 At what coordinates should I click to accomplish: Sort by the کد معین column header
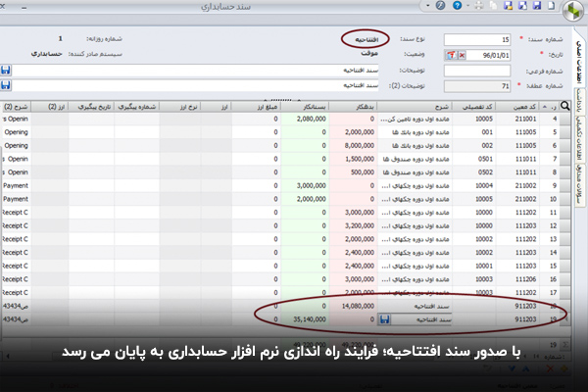coord(517,107)
